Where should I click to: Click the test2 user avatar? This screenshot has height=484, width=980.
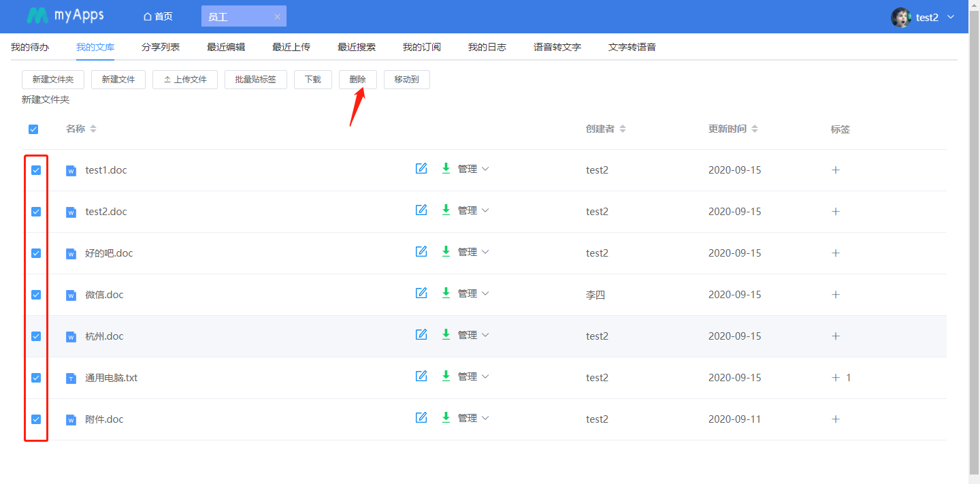(901, 18)
